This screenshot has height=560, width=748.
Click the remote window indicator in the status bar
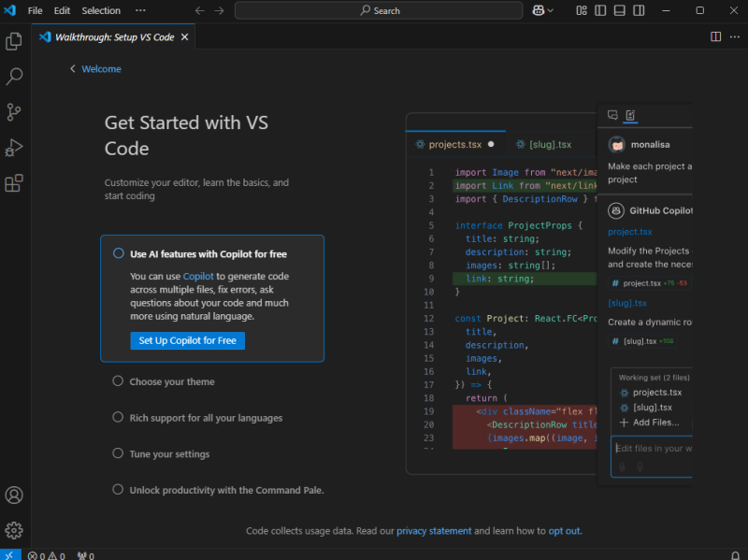pyautogui.click(x=9, y=554)
